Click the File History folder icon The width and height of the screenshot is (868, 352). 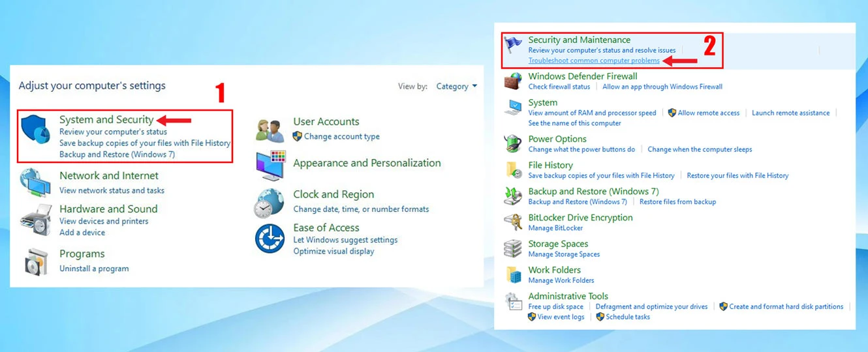[x=514, y=169]
